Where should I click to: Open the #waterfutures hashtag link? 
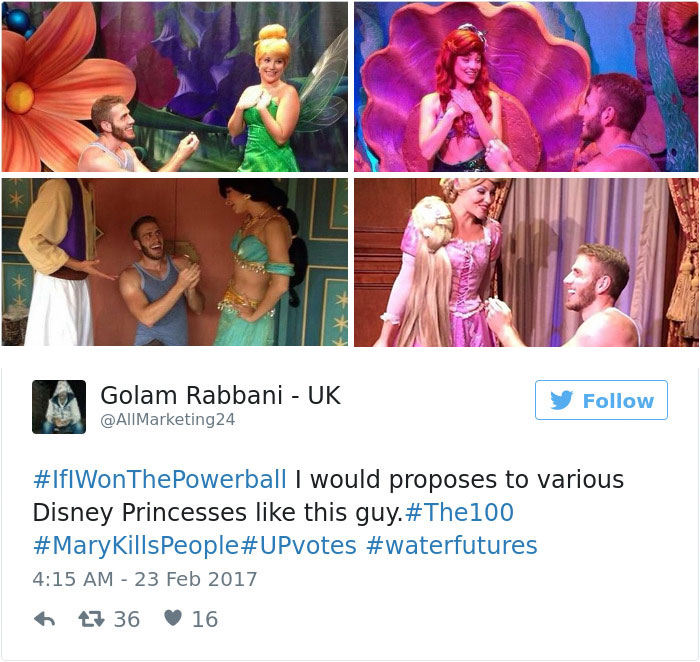click(452, 545)
